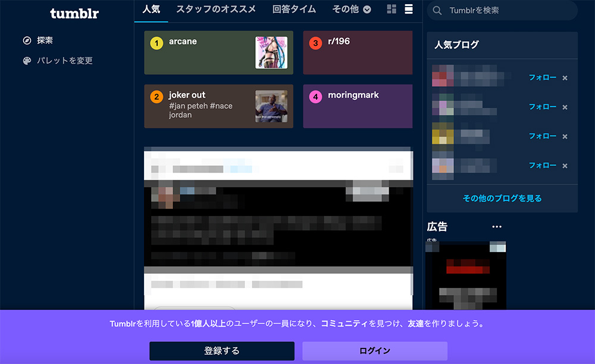
Task: Click the #jan peteh #nace jordan tags
Action: coord(201,111)
